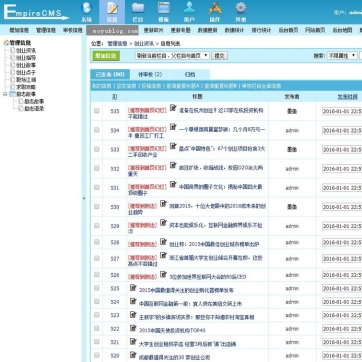This screenshot has height=362, width=362.
Task: Open the 管理信息 submenu item
Action: pos(46,30)
